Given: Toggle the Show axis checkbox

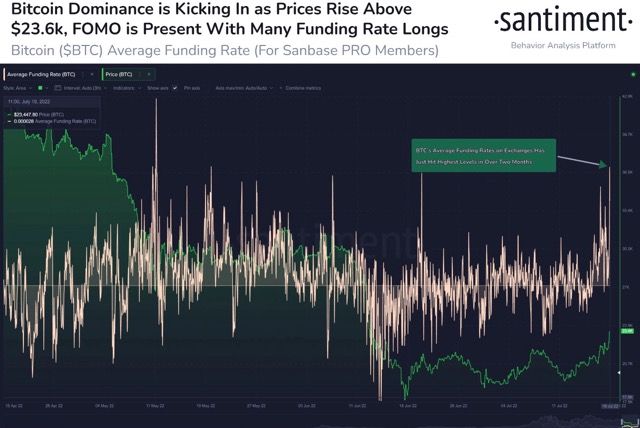Looking at the screenshot, I should pyautogui.click(x=175, y=88).
